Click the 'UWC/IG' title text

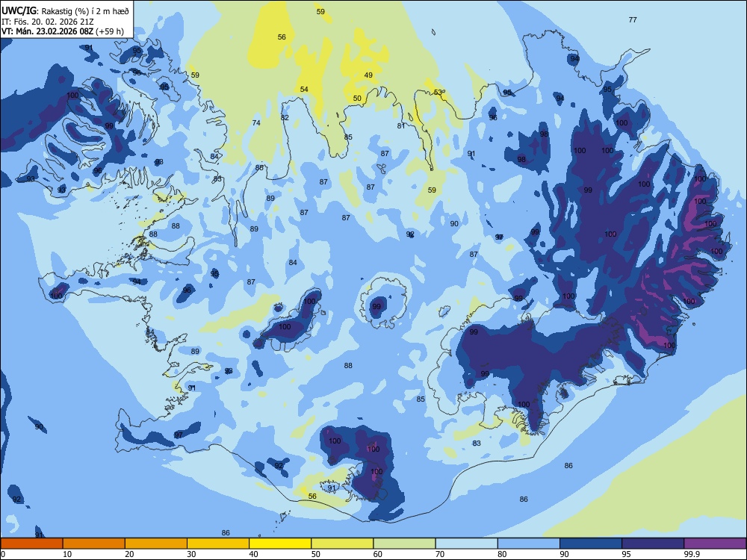coord(19,10)
